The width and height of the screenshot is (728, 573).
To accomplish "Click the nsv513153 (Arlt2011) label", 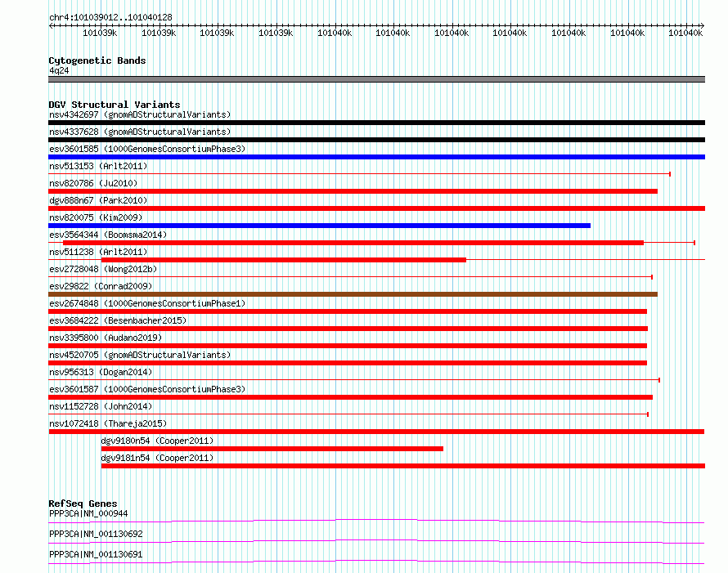I will (x=98, y=166).
